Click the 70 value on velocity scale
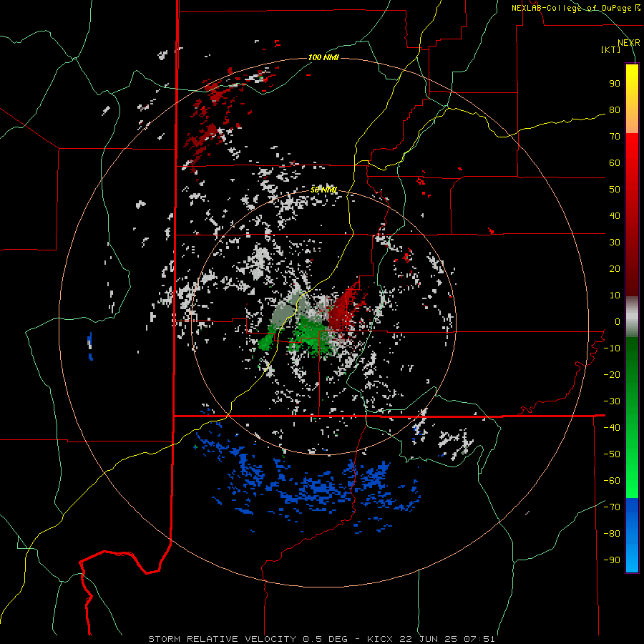 click(615, 137)
